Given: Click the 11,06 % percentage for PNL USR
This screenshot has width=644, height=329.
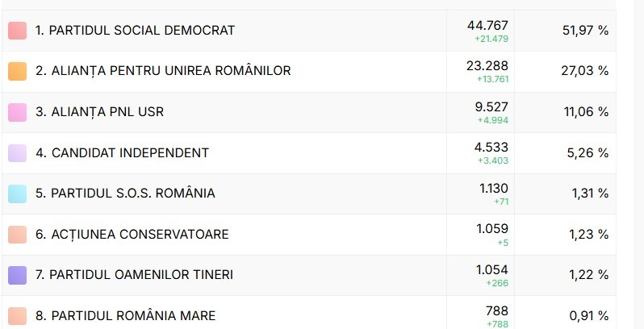Looking at the screenshot, I should coord(585,112).
